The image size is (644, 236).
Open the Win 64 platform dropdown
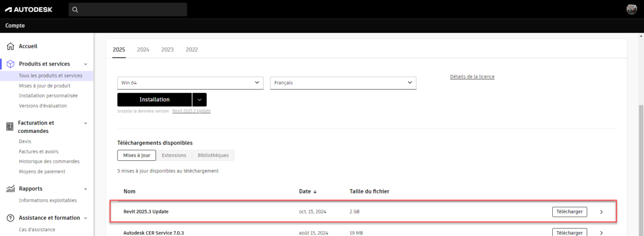click(x=190, y=83)
